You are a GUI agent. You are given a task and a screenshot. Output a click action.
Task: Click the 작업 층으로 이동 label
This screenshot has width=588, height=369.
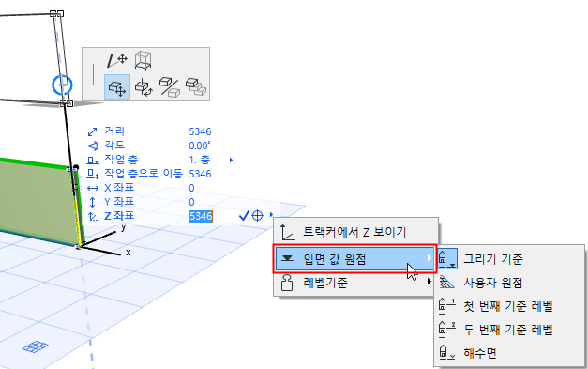click(143, 174)
